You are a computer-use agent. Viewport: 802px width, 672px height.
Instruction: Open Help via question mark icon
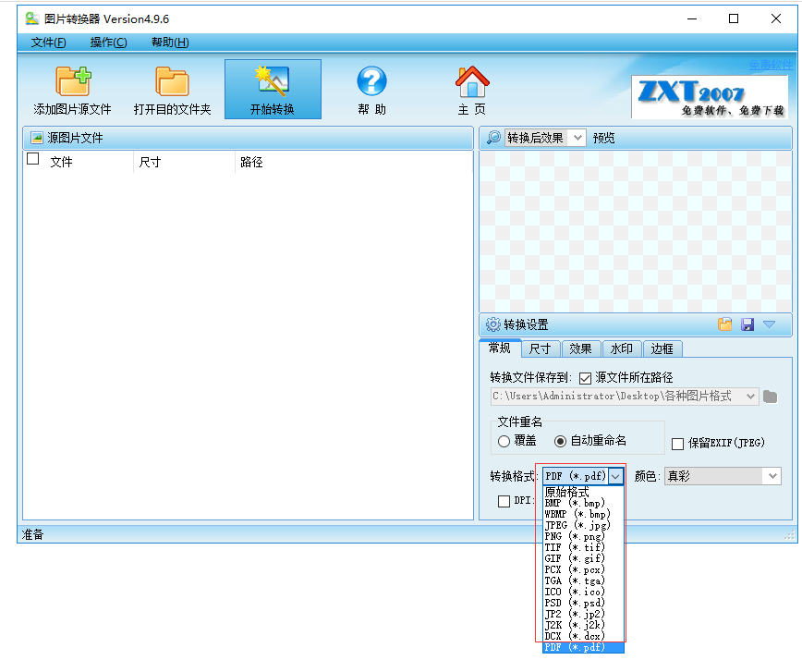[x=371, y=80]
